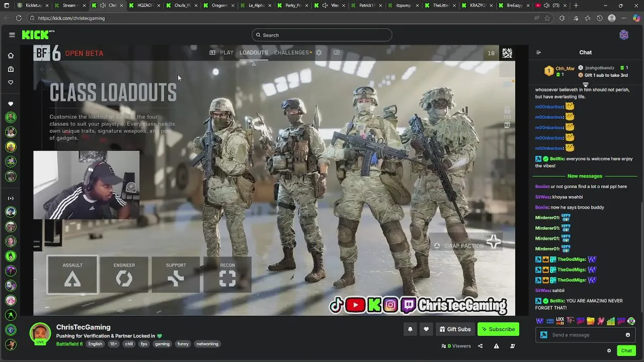Screen dimensions: 644x362
Task: Click the W emote in quick emote bar
Action: (x=539, y=321)
